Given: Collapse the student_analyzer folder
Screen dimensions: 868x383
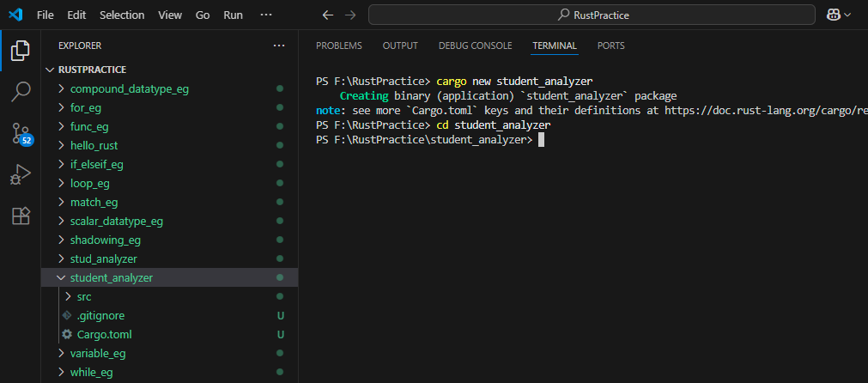Looking at the screenshot, I should point(169,278).
